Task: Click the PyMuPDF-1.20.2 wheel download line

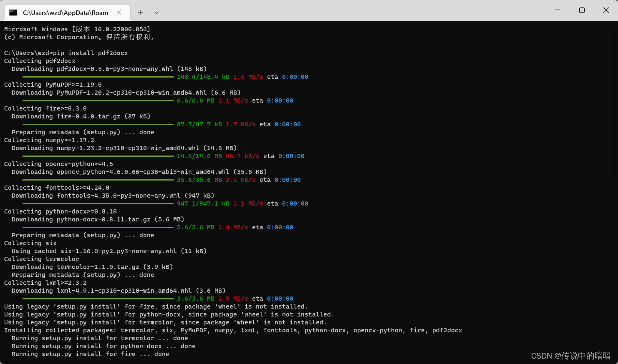Action: tap(126, 93)
